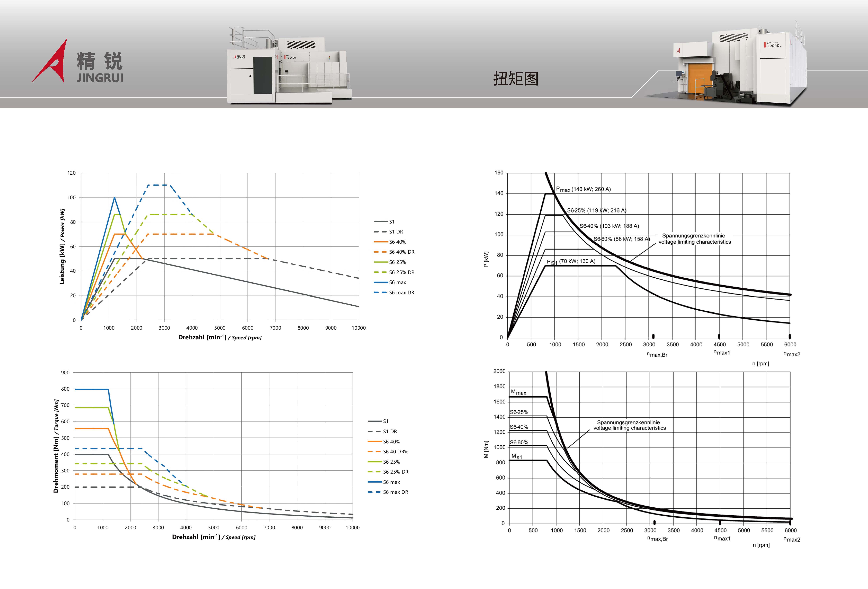Click the S6-25% (119 kW; 216 A) label

[596, 210]
